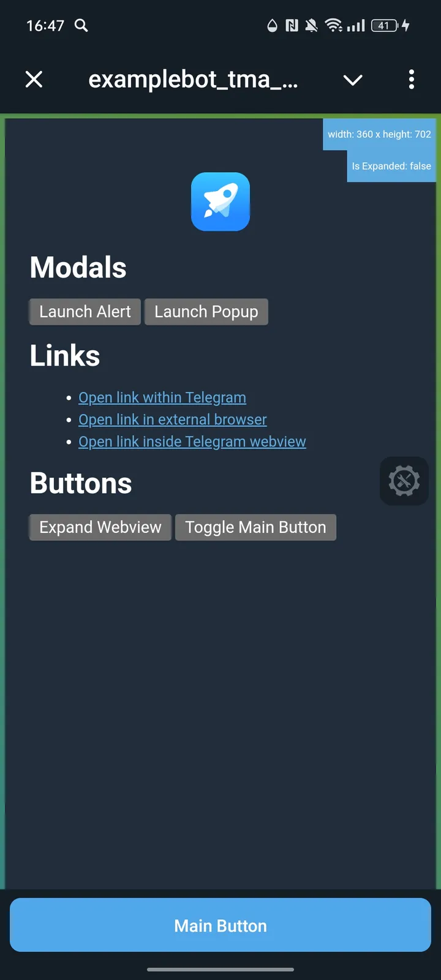Image resolution: width=441 pixels, height=980 pixels.
Task: Tap the muted notifications bell icon
Action: point(312,25)
